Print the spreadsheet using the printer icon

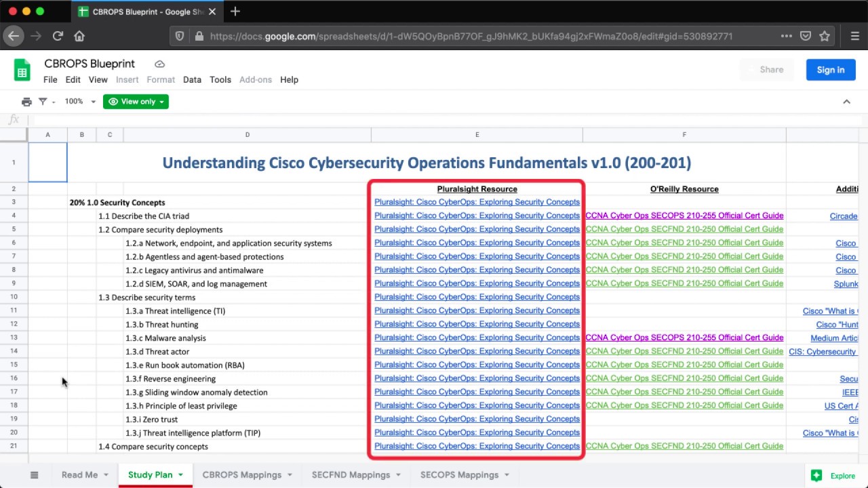pyautogui.click(x=26, y=102)
